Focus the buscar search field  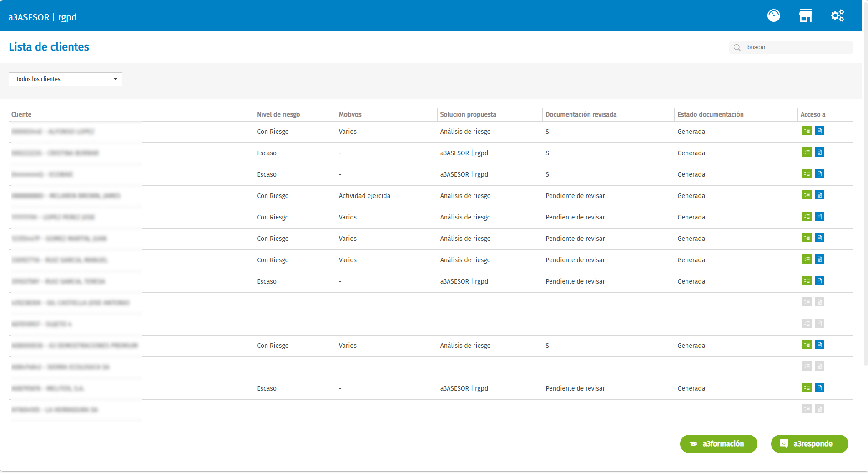(791, 47)
